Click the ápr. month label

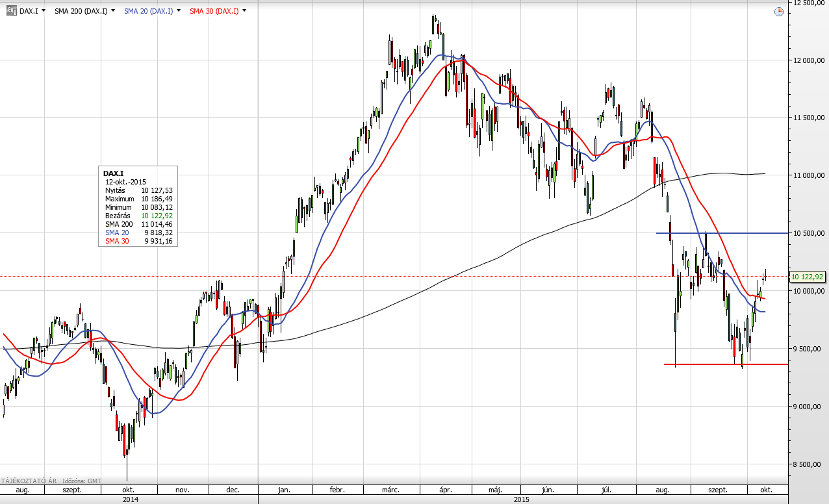click(x=445, y=490)
